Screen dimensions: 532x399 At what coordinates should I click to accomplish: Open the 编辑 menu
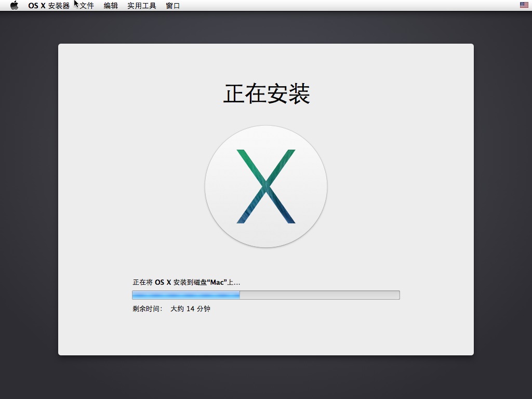point(111,5)
